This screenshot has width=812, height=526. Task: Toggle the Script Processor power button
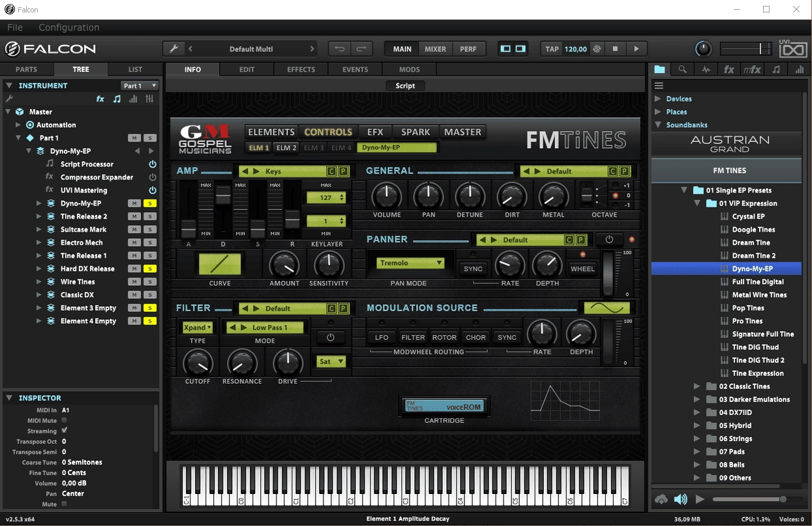click(x=153, y=164)
